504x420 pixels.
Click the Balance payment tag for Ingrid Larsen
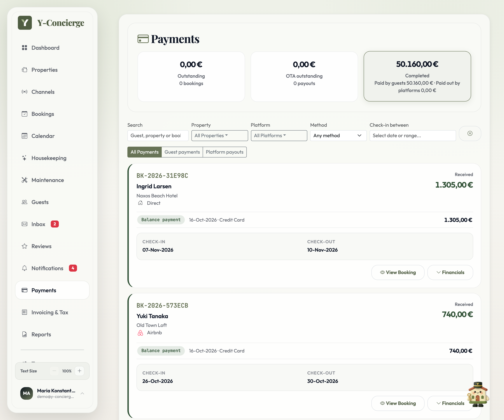161,220
